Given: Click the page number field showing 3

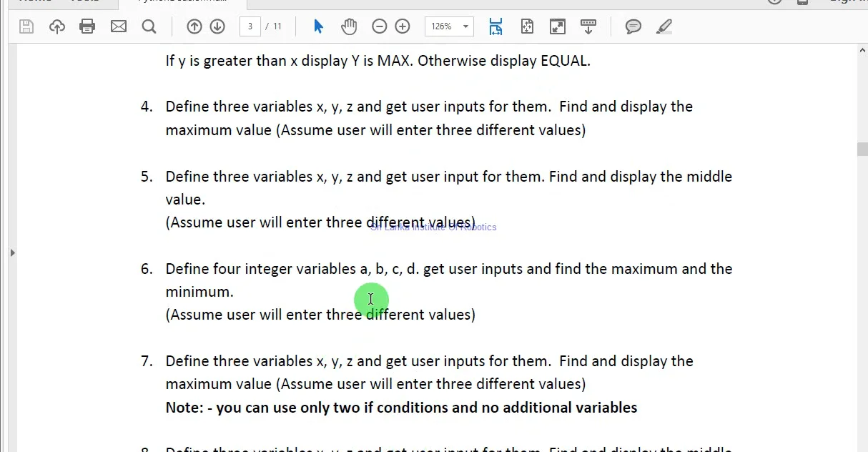Looking at the screenshot, I should [250, 26].
